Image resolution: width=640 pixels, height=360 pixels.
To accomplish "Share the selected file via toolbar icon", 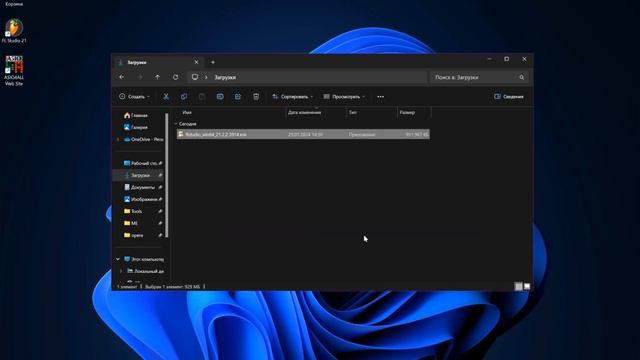I will [238, 97].
